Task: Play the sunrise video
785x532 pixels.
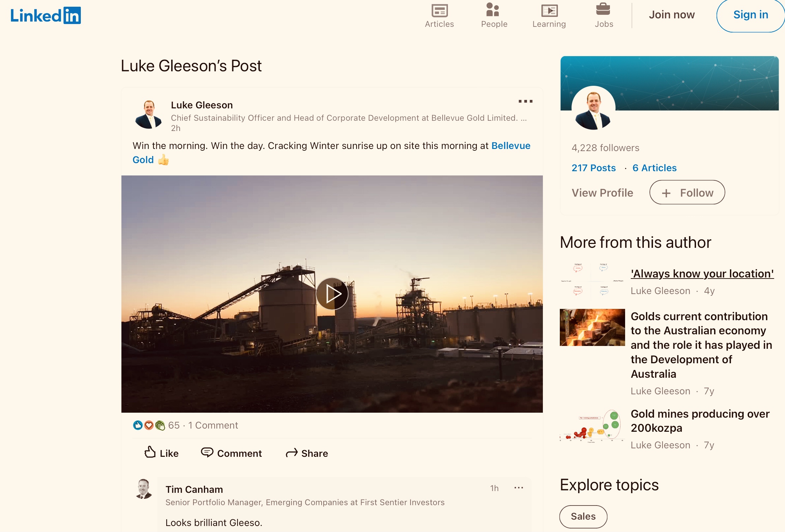Action: [332, 294]
